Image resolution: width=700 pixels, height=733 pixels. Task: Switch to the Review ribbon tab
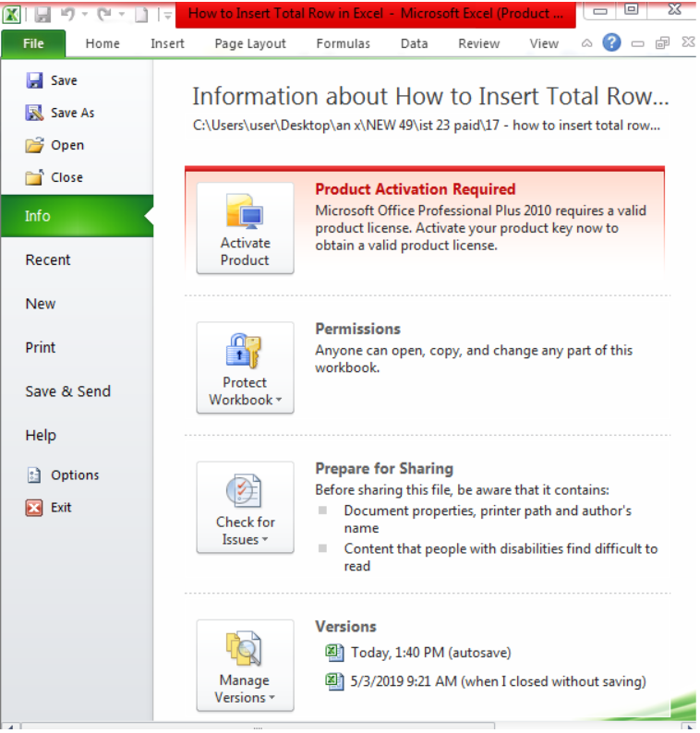pyautogui.click(x=478, y=44)
